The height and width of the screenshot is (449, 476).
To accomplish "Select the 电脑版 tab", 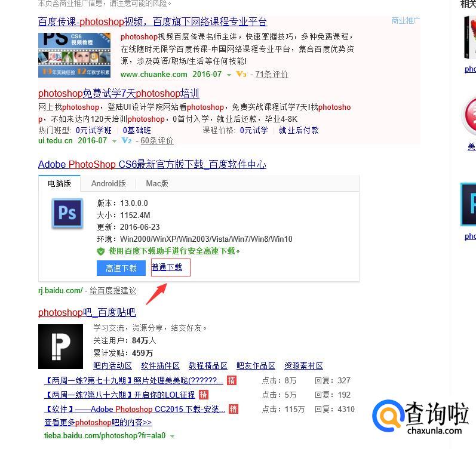I will pyautogui.click(x=60, y=183).
